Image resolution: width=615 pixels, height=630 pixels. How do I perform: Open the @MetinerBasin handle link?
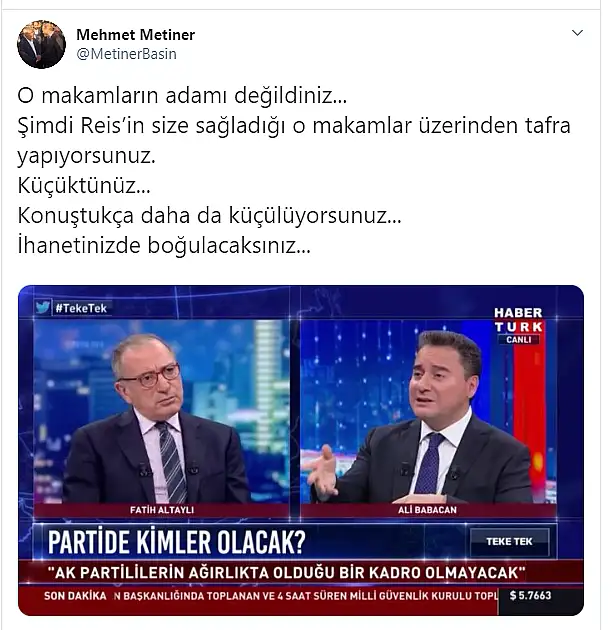click(x=126, y=54)
